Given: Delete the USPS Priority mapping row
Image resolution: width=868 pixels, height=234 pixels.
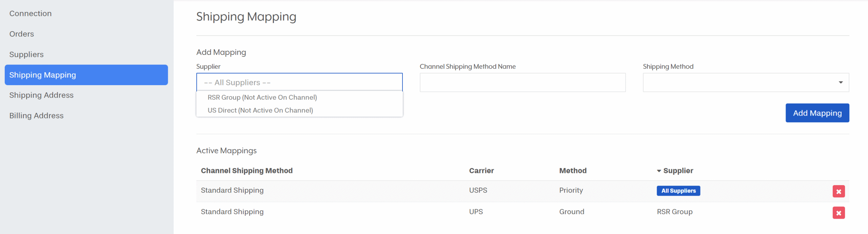Looking at the screenshot, I should tap(838, 191).
